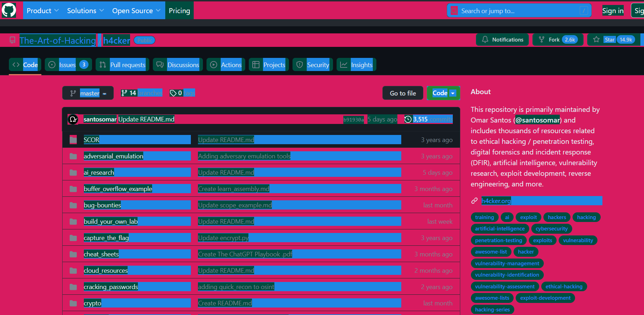
Task: Click the git branch icon beside 14 branches
Action: [x=124, y=93]
